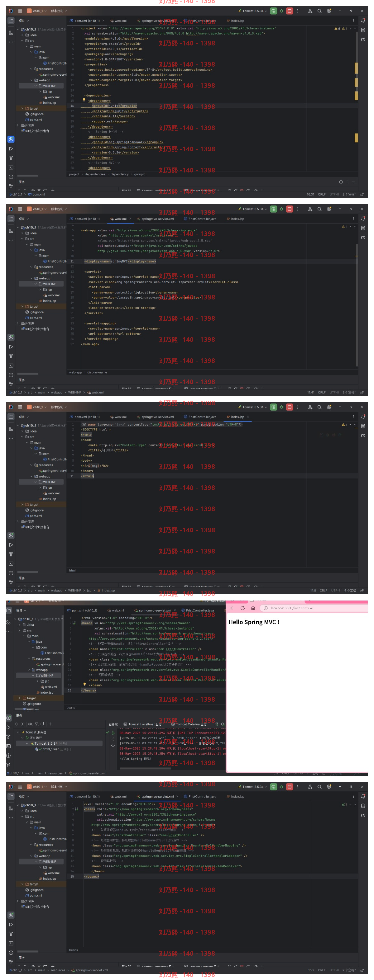Close the web.xml tab in the window editing web.xml

click(130, 219)
